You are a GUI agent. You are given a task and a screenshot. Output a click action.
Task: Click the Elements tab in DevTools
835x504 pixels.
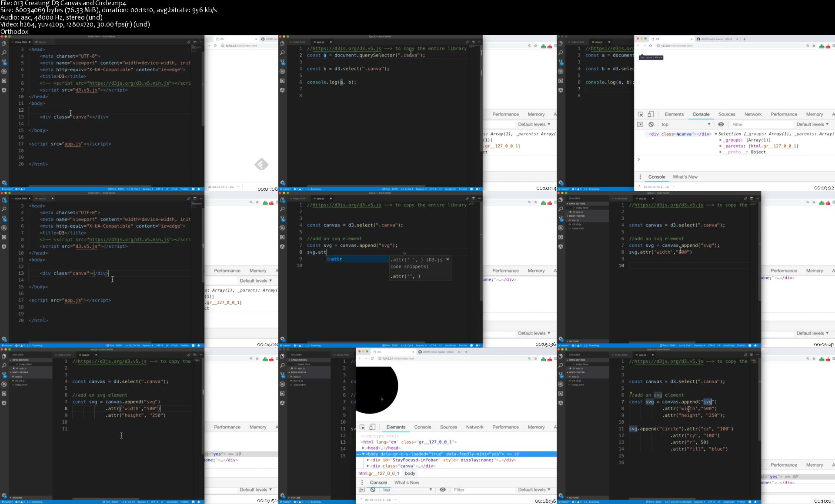coord(396,427)
